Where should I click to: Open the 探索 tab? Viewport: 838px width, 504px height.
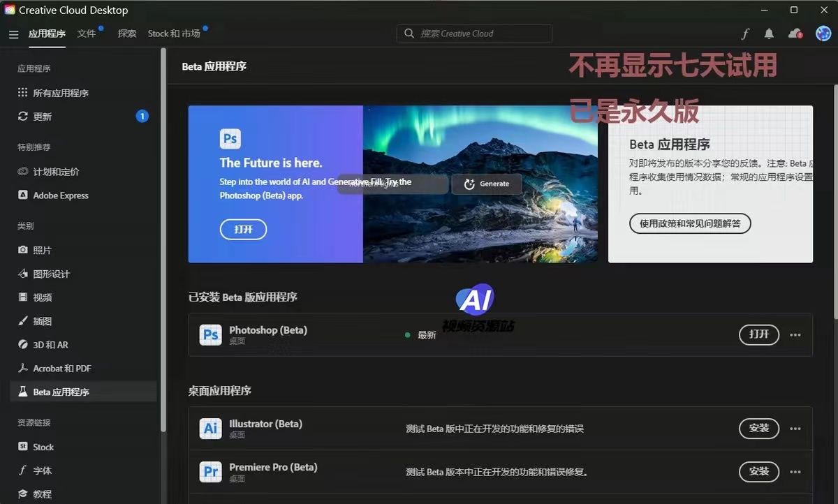tap(127, 34)
